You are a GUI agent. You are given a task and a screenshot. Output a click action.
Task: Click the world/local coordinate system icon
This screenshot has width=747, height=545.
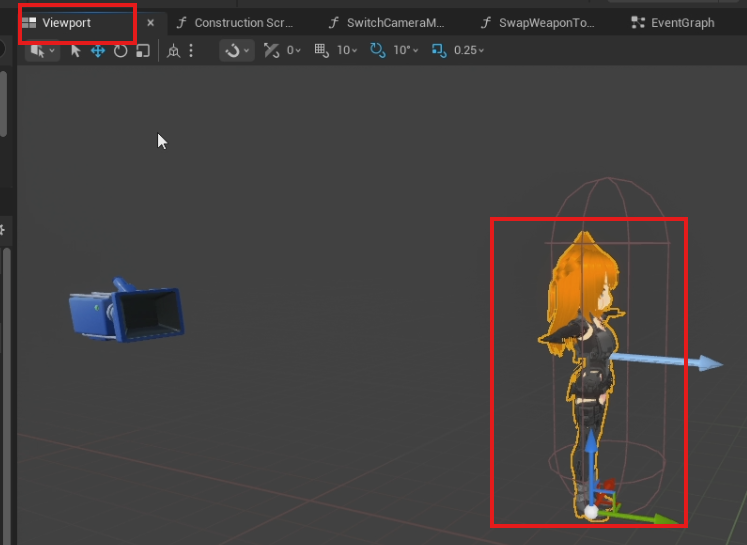(174, 50)
